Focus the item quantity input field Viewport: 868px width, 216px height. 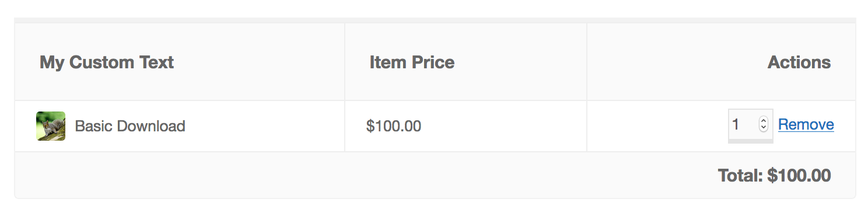[x=750, y=124]
